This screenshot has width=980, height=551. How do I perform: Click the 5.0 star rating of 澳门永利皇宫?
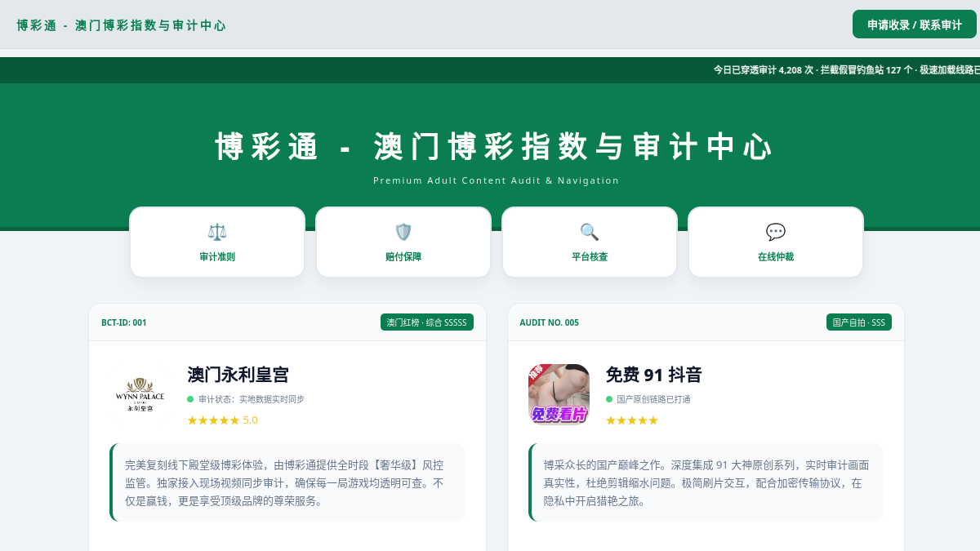tap(222, 420)
